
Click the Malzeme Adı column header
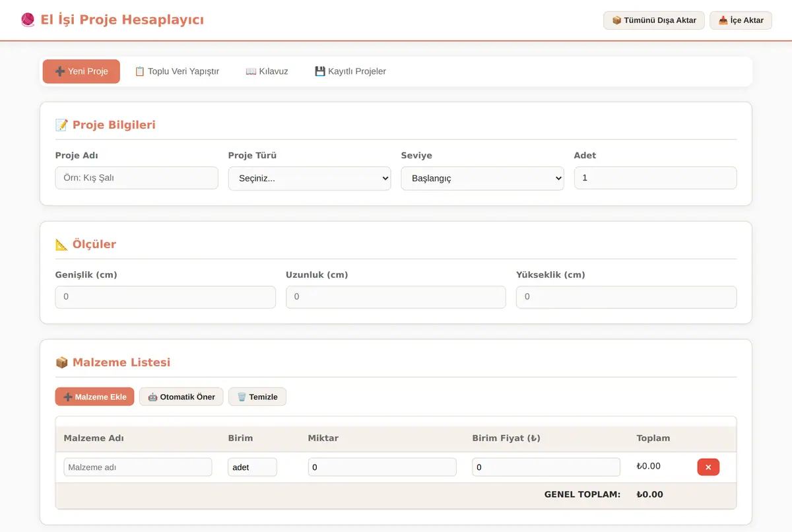pos(94,438)
